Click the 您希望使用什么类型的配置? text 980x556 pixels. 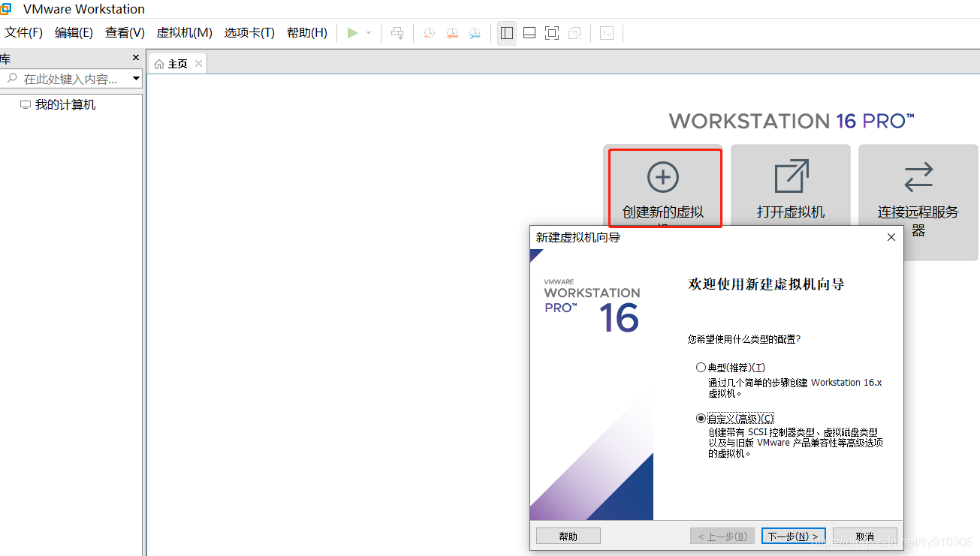(x=744, y=339)
